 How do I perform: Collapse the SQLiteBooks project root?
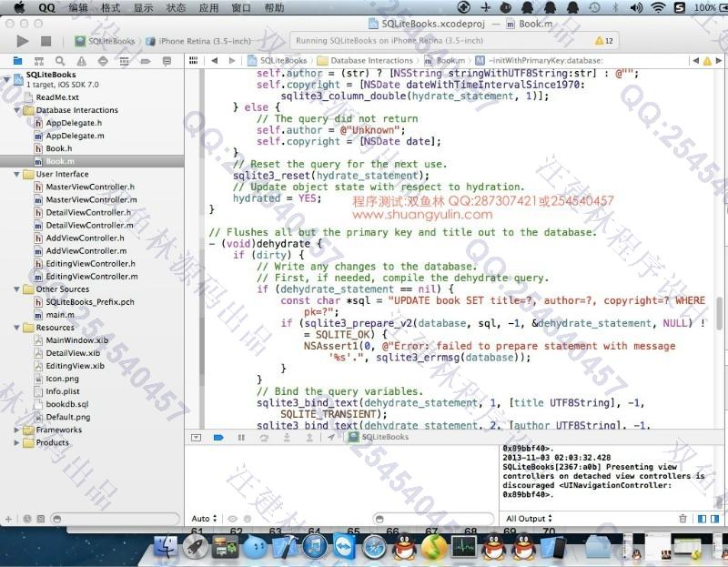[x=6, y=79]
